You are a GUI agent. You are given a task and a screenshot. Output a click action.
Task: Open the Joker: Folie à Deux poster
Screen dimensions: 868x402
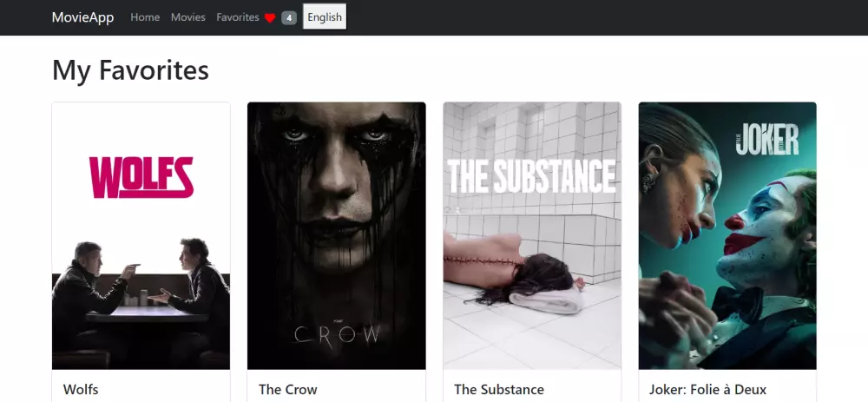pos(727,236)
